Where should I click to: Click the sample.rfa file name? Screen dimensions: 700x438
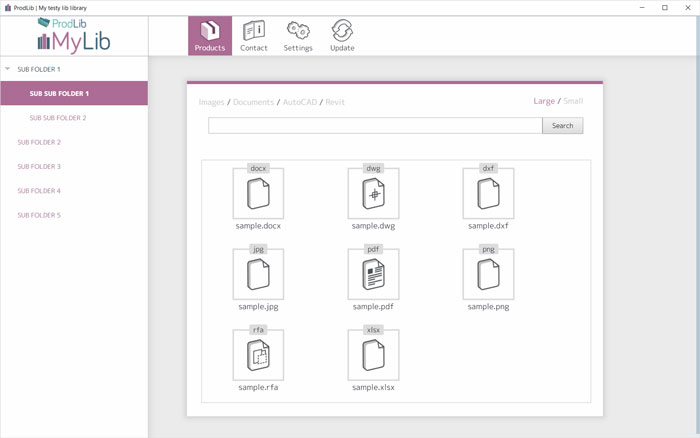258,388
